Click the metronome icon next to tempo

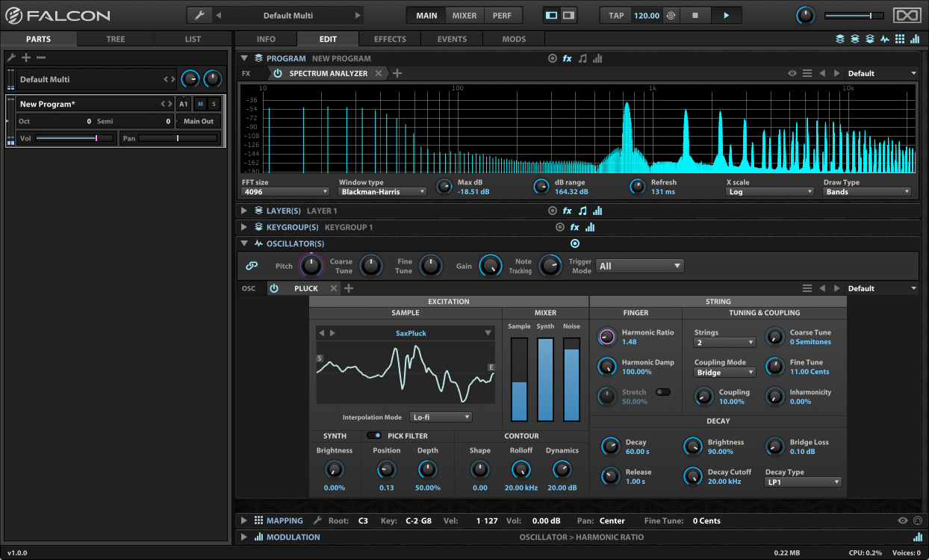coord(670,16)
